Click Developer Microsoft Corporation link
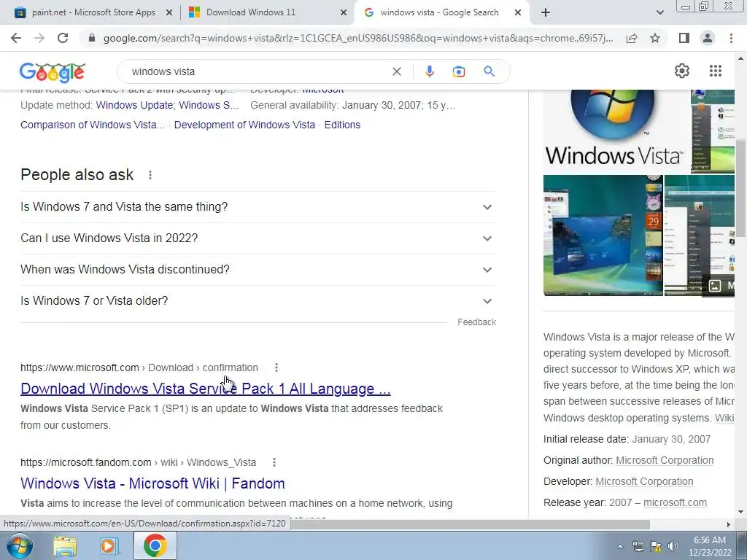Viewport: 747px width, 560px height. click(x=644, y=481)
